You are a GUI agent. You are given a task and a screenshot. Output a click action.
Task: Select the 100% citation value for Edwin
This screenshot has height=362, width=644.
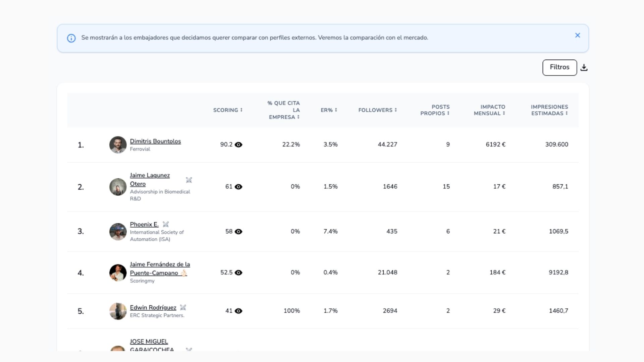coord(291,311)
